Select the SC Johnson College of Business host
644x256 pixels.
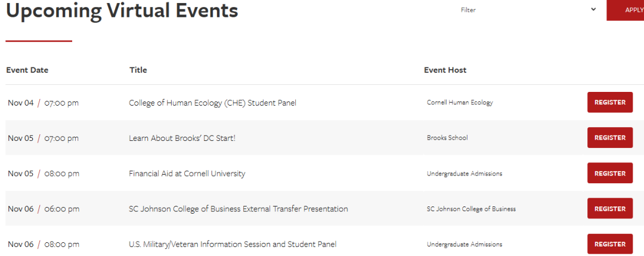471,209
